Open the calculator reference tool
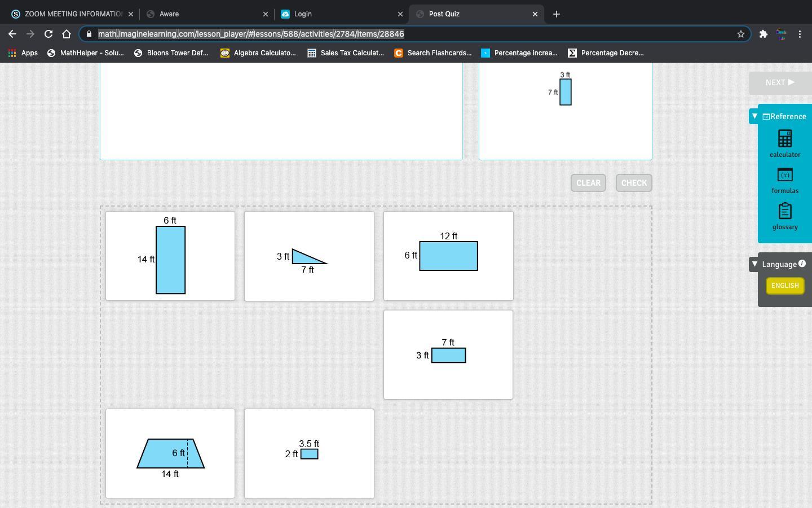This screenshot has height=508, width=812. [785, 143]
